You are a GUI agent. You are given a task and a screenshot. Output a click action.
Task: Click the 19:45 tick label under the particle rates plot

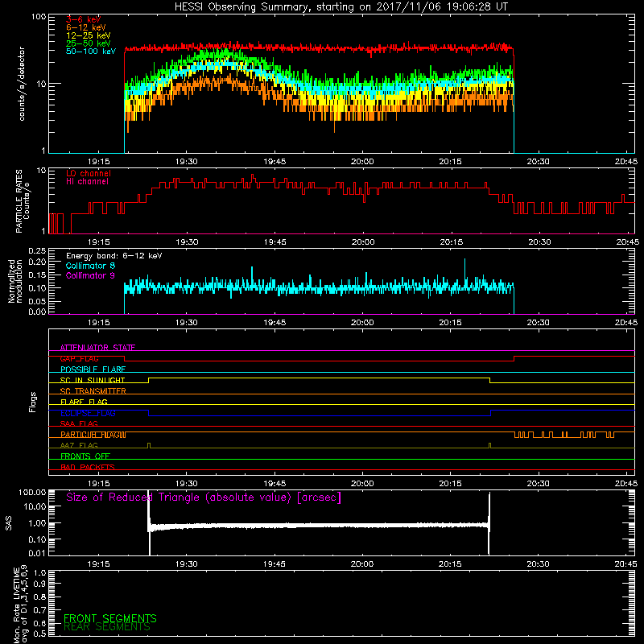click(x=275, y=242)
